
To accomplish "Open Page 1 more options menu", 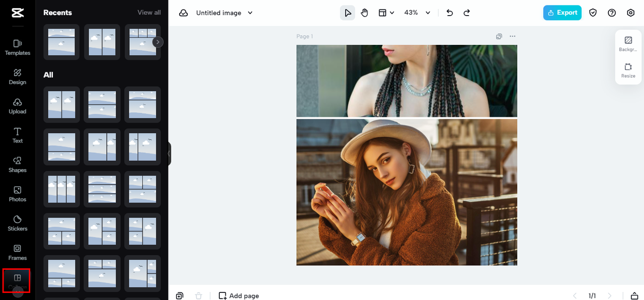I will (513, 36).
